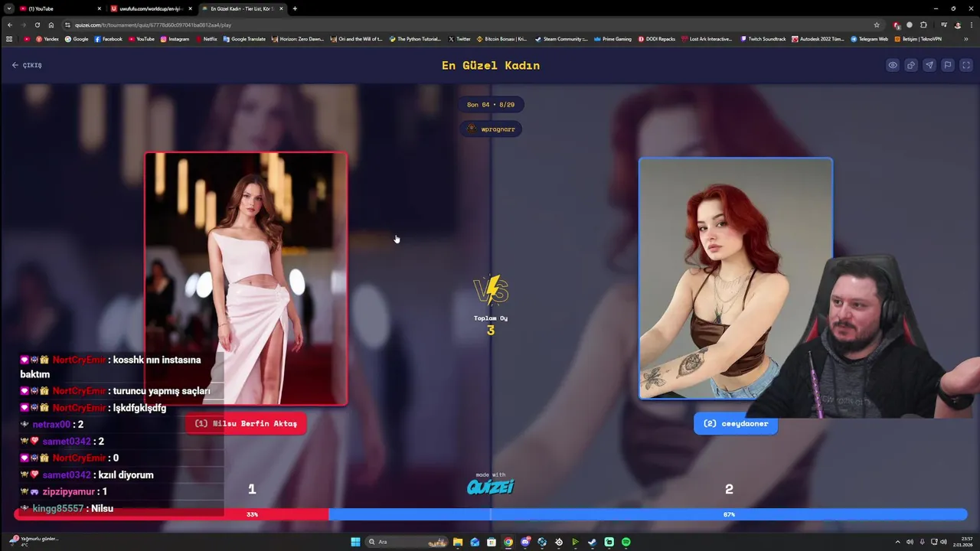
Task: Enter fullscreen with the expand icon
Action: pos(965,65)
